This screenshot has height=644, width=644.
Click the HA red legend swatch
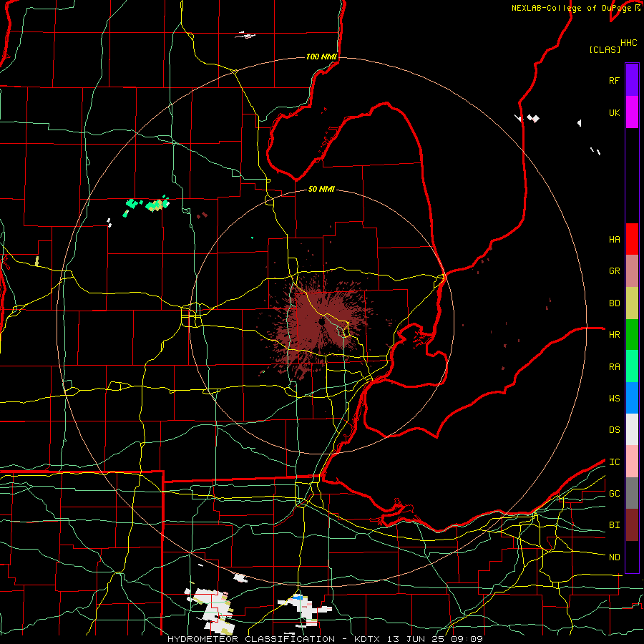click(x=632, y=239)
